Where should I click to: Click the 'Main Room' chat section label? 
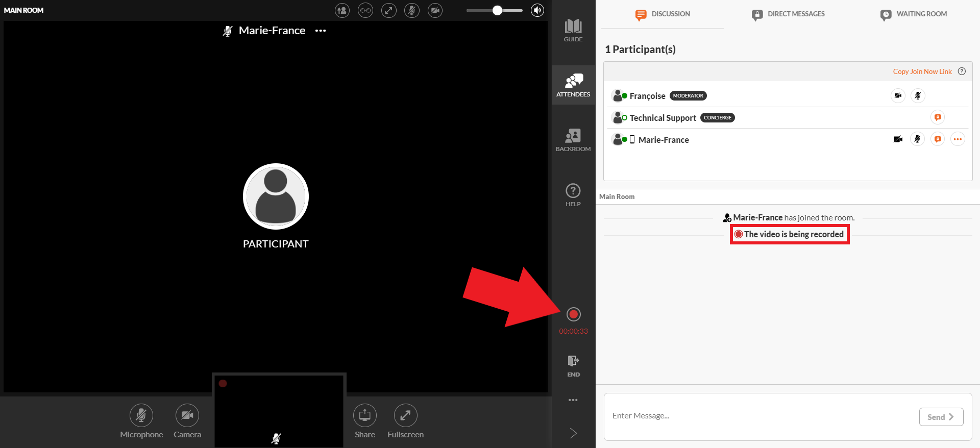point(617,196)
